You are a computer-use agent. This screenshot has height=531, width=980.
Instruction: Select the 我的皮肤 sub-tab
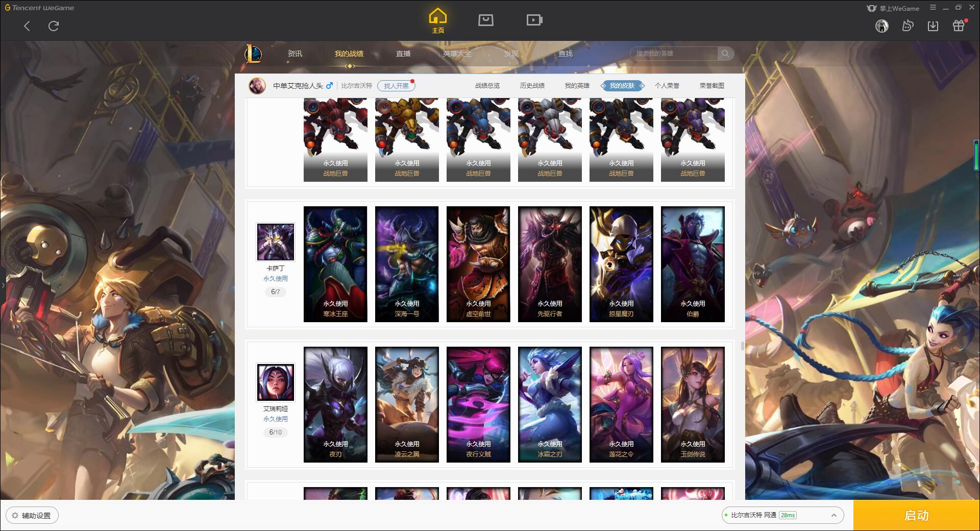[x=622, y=86]
